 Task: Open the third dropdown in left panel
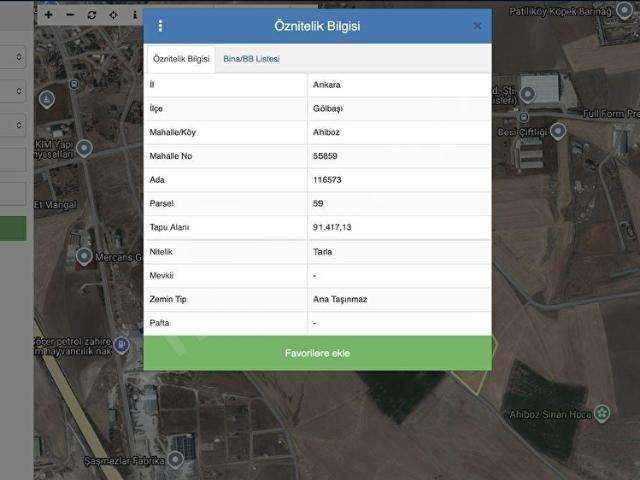(x=13, y=125)
